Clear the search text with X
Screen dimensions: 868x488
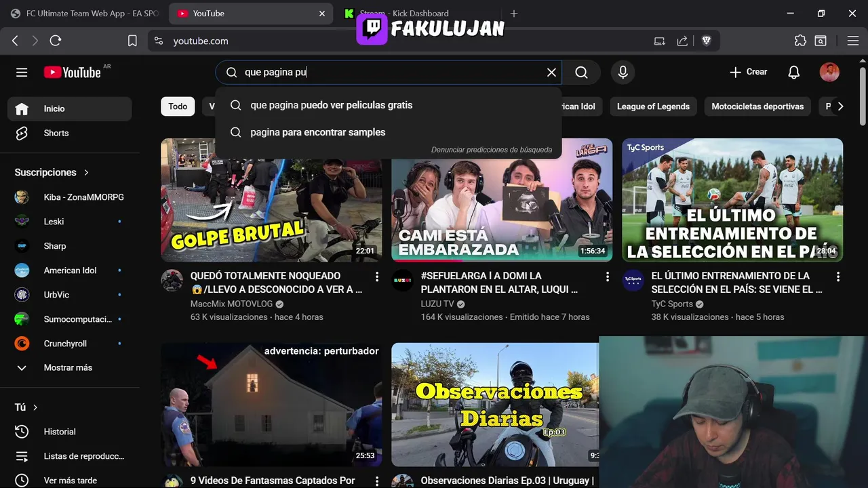pos(551,72)
